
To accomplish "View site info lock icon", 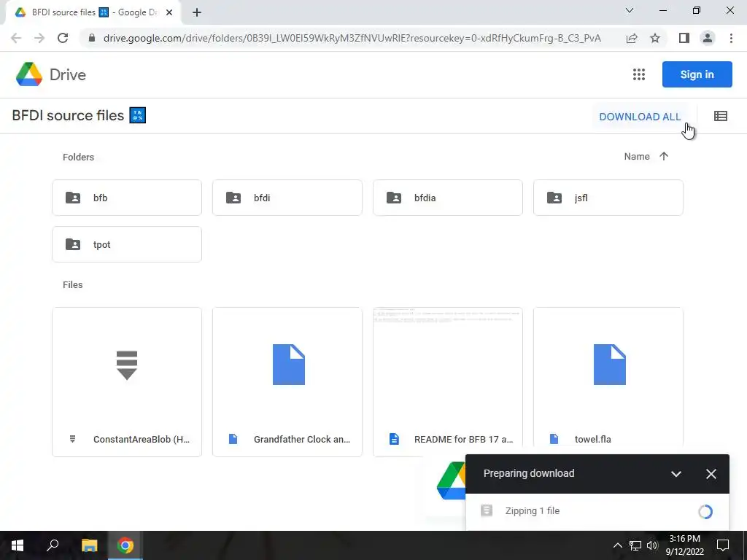I will [x=92, y=38].
